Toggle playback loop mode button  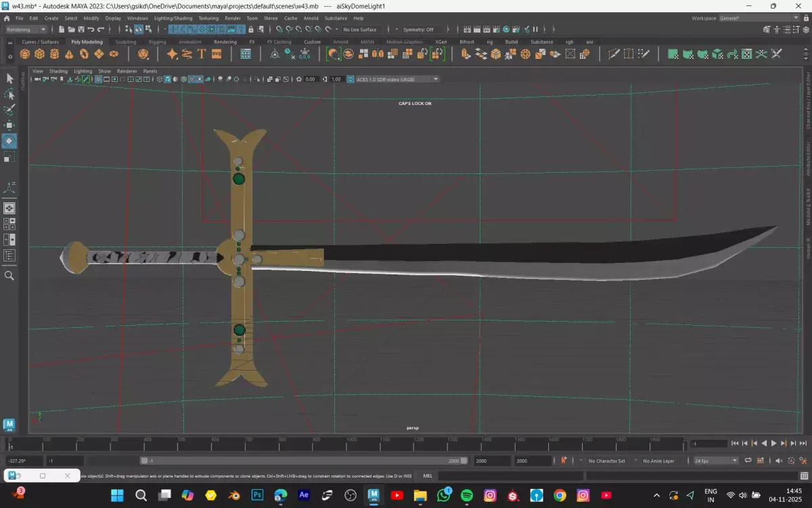tap(748, 461)
